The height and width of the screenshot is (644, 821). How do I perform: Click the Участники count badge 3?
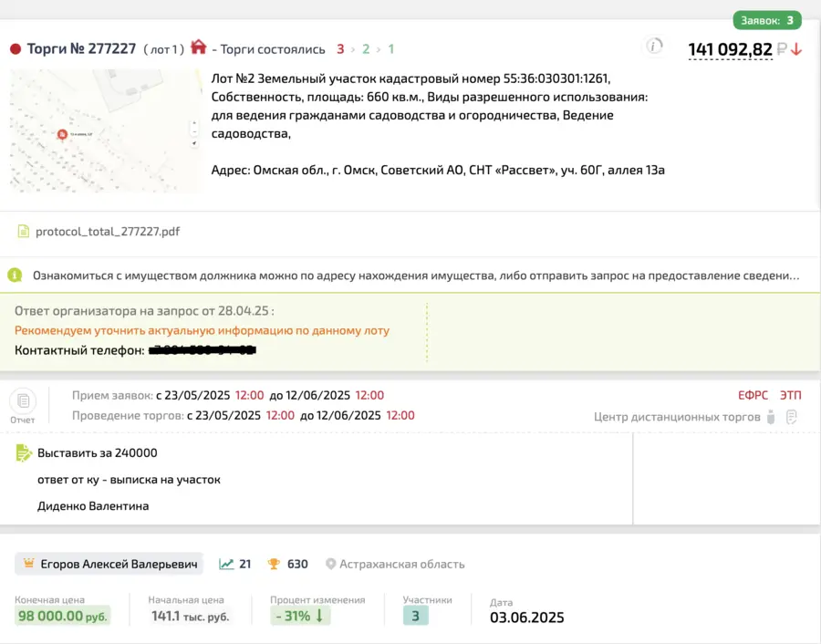tap(416, 616)
